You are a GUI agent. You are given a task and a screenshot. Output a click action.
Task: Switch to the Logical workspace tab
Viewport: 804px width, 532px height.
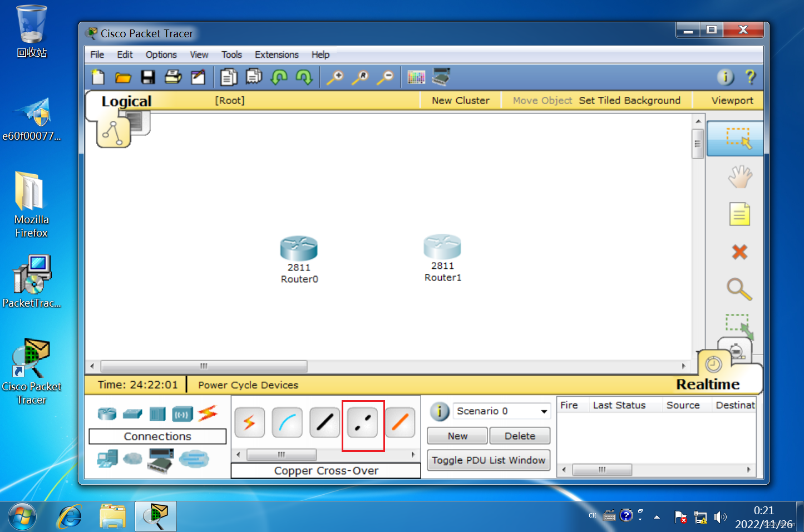pos(126,101)
